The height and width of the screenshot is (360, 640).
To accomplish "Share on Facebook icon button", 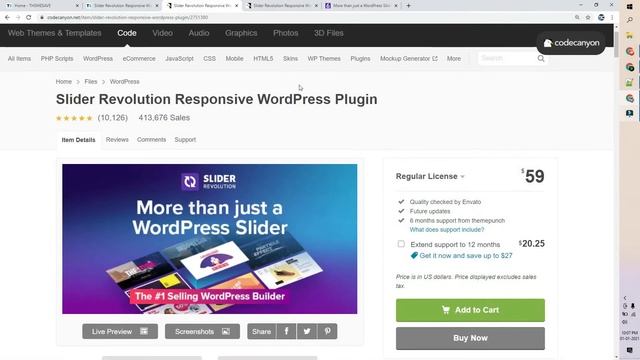I will (287, 331).
